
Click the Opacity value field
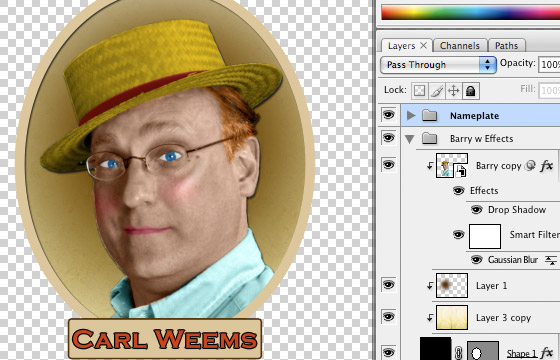(549, 64)
